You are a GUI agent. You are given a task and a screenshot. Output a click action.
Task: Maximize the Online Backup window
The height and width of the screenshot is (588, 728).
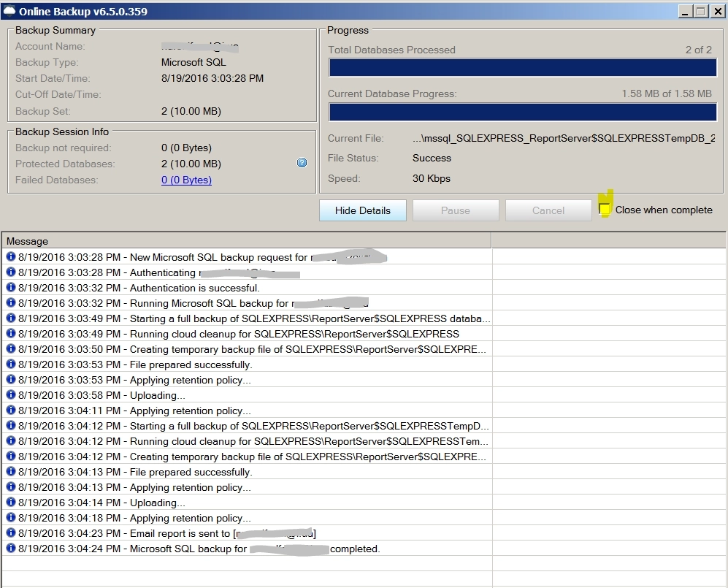pyautogui.click(x=701, y=11)
